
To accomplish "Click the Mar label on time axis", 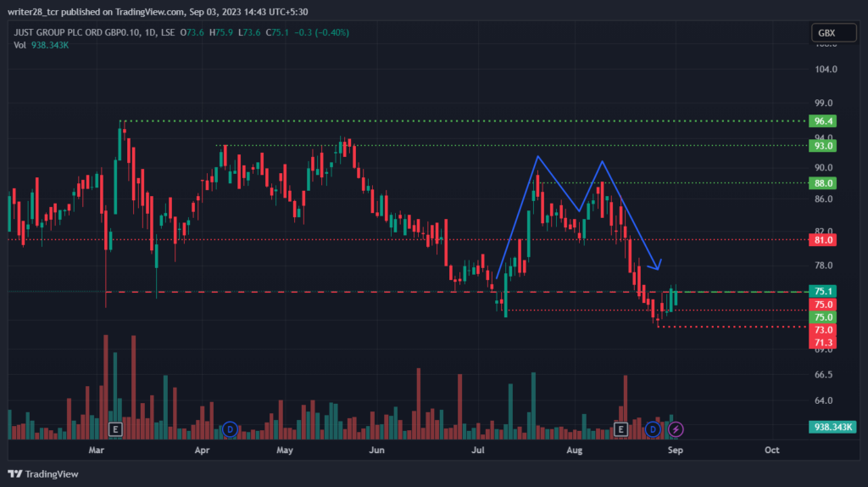I will click(x=97, y=450).
